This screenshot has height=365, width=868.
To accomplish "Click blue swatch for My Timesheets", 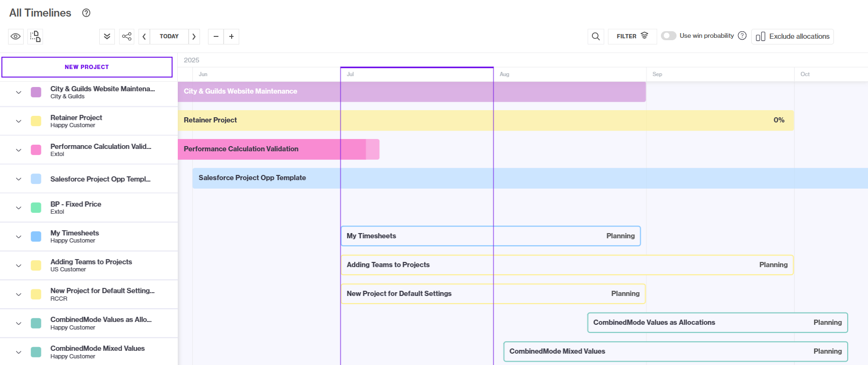I will tap(36, 236).
